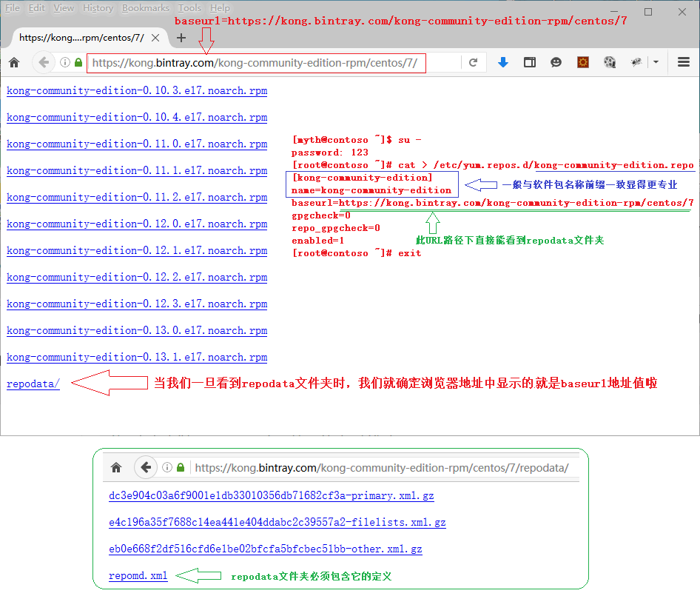The height and width of the screenshot is (599, 700).
Task: Open the filelists.xml.gz link
Action: [x=277, y=523]
